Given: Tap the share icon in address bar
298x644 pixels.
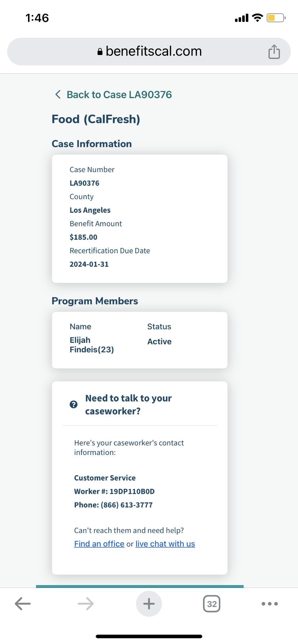Looking at the screenshot, I should (x=274, y=52).
